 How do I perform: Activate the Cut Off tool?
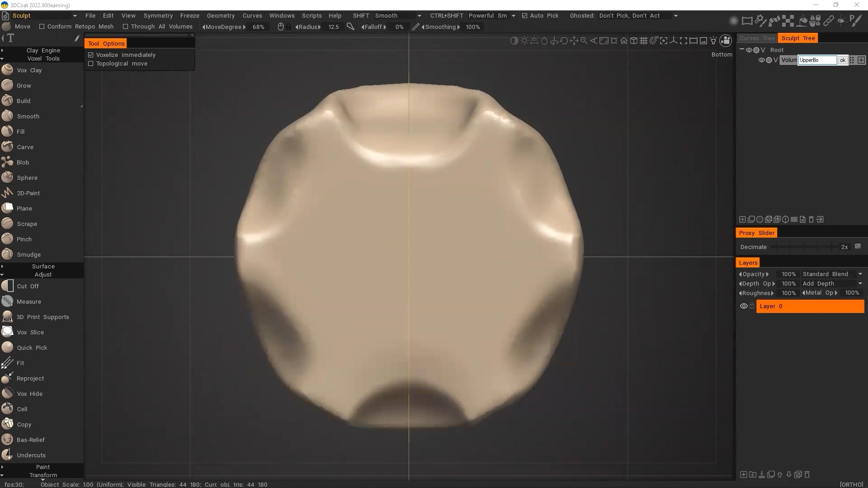tap(28, 286)
